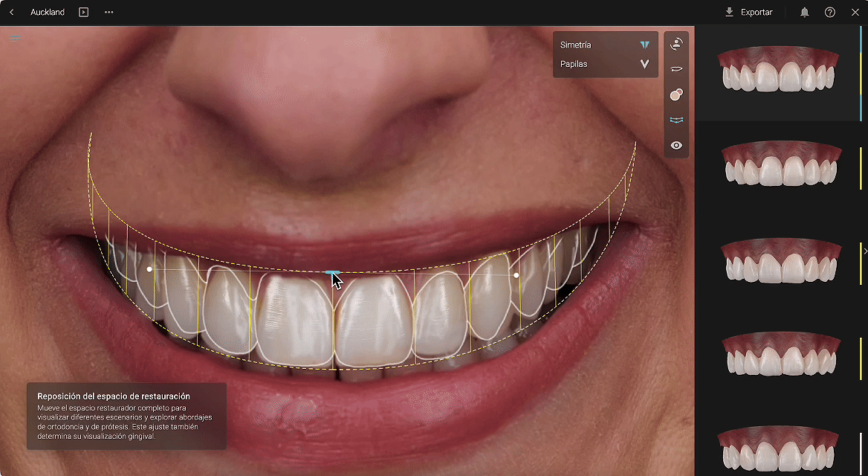Screen dimensions: 868x476
Task: Click the left white smile-line handle
Action: [149, 269]
